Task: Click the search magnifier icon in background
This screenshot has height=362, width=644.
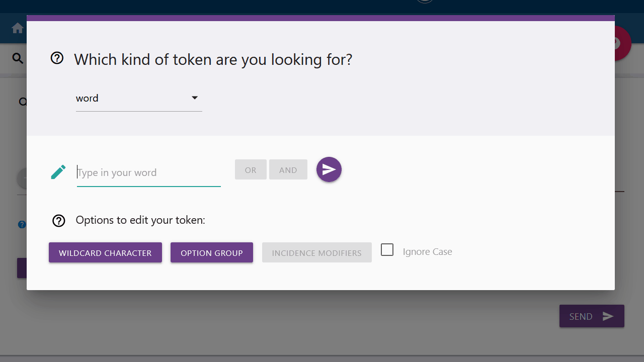Action: coord(18,59)
